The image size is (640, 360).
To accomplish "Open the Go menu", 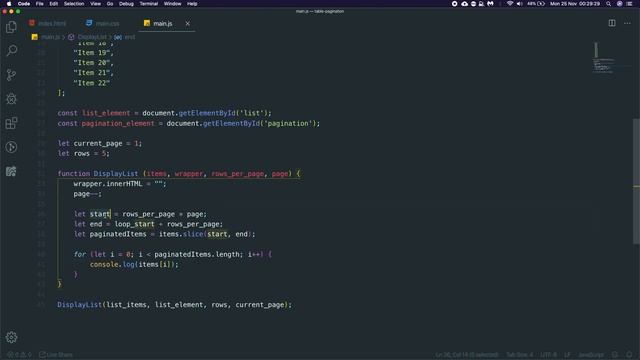I will coord(110,4).
